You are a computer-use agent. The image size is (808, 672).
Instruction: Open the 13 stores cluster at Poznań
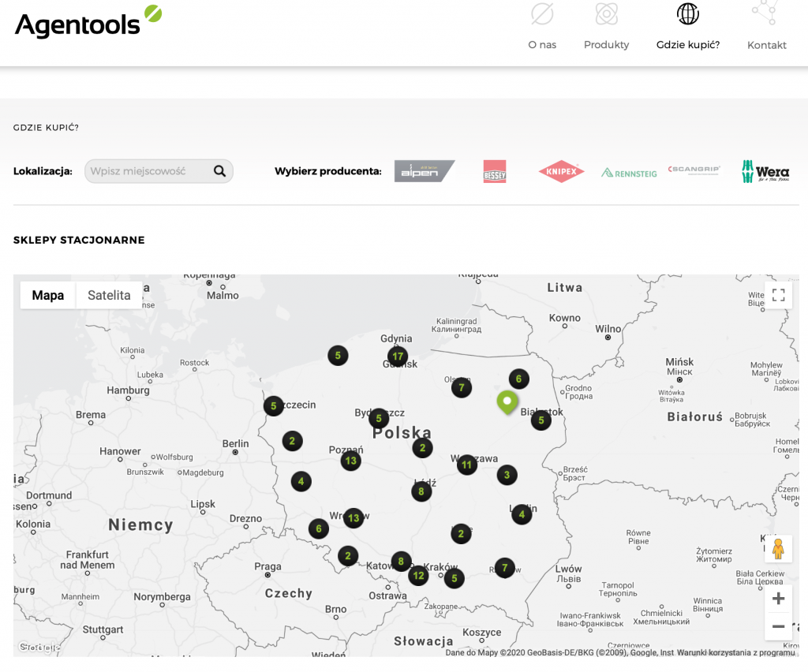(351, 461)
